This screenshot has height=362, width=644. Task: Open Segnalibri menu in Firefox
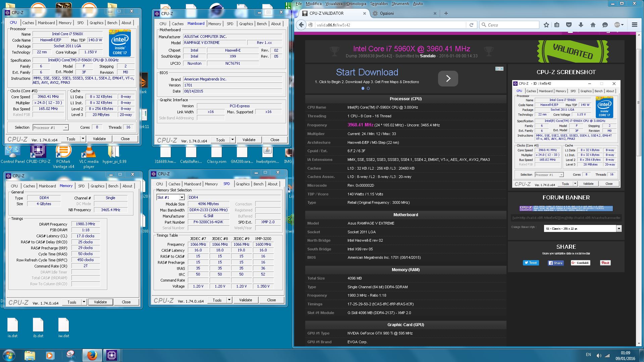379,4
